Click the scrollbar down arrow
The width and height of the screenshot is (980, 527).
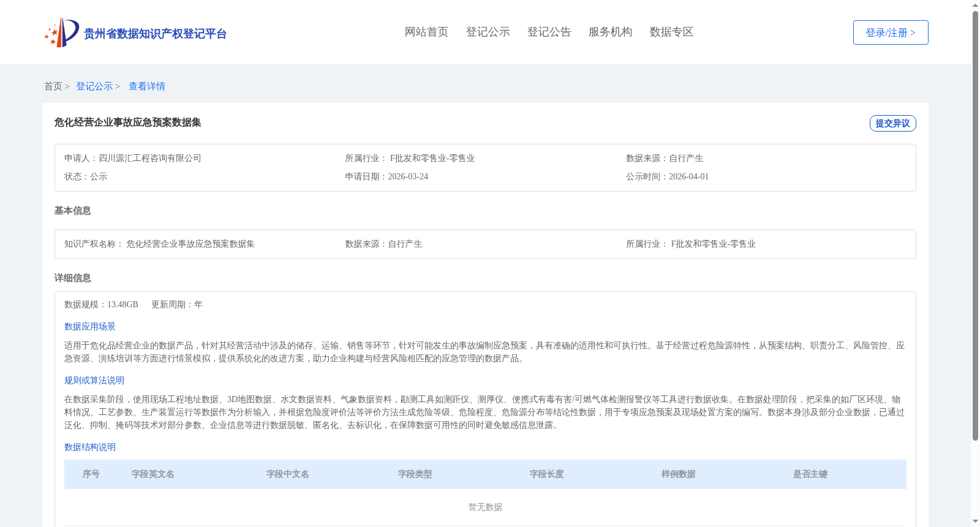[975, 522]
